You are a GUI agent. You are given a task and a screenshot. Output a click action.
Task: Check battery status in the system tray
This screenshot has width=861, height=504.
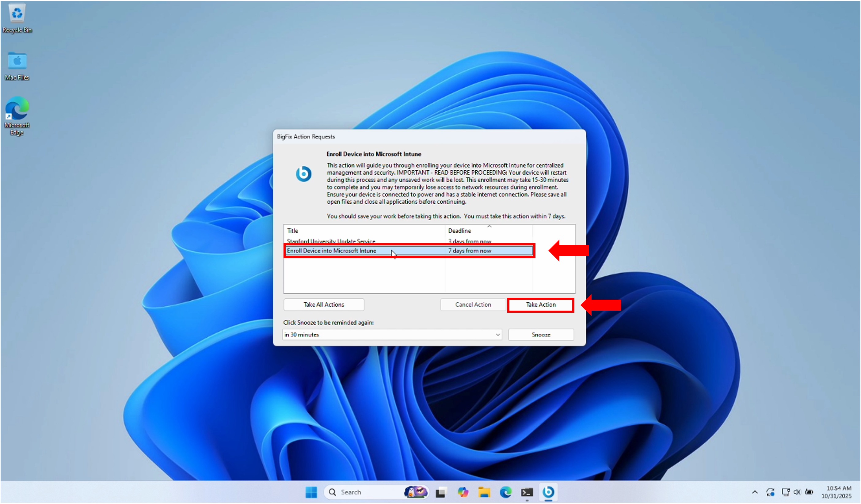[810, 492]
